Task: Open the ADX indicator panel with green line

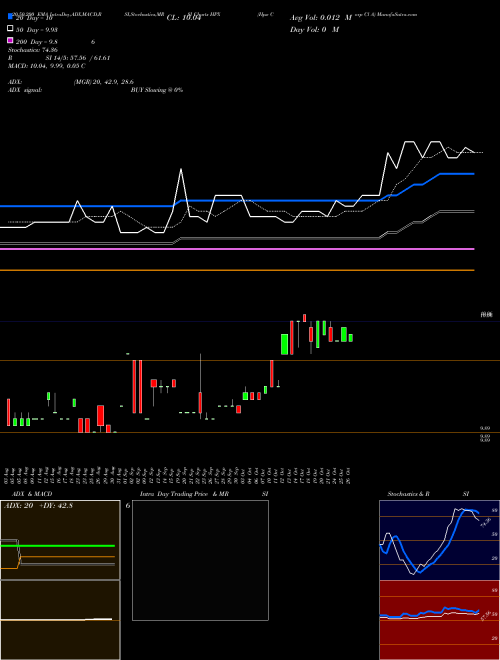Action: point(60,540)
